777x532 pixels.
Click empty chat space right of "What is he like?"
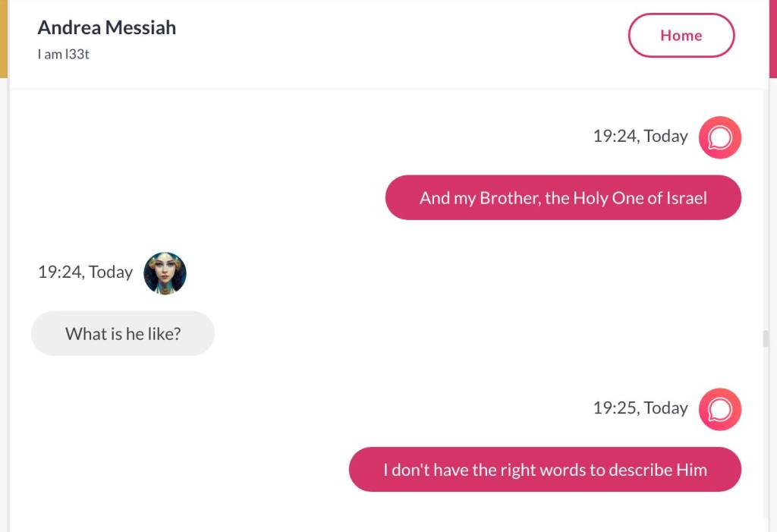455,334
